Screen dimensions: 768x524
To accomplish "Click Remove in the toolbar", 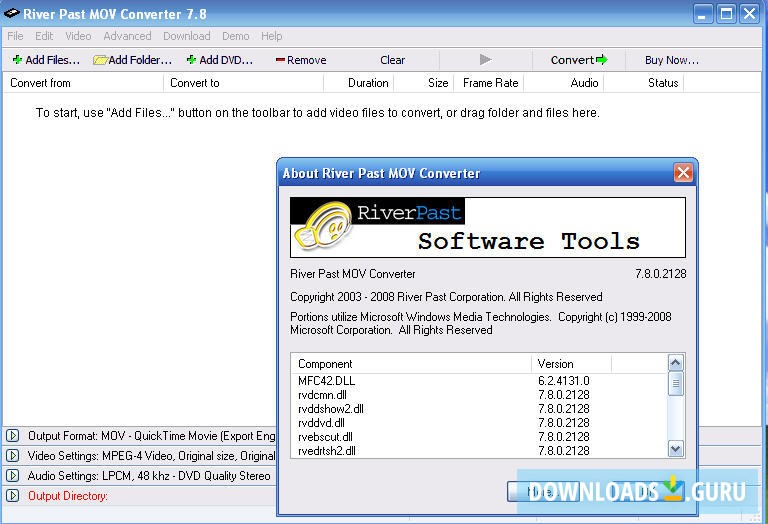I will tap(301, 60).
